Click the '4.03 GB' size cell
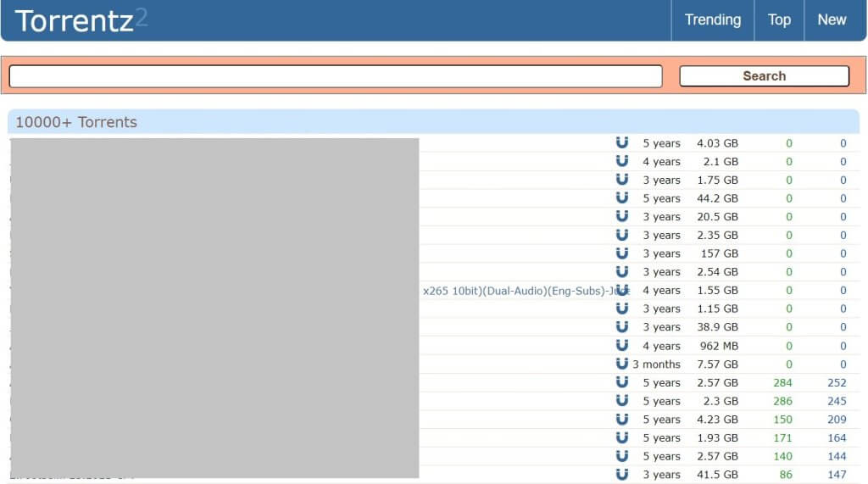The width and height of the screenshot is (868, 484). 717,143
